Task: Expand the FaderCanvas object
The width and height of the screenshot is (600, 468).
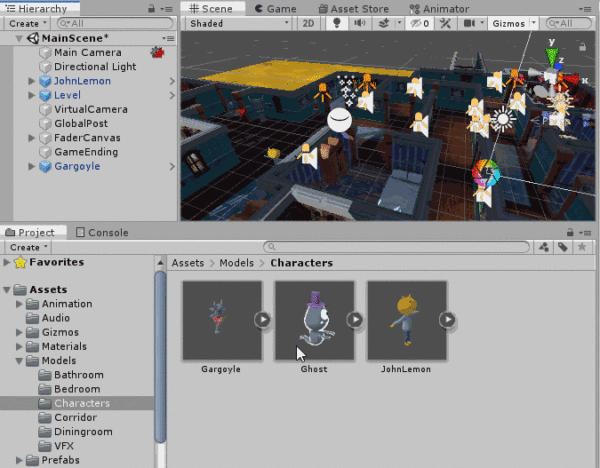Action: click(32, 138)
